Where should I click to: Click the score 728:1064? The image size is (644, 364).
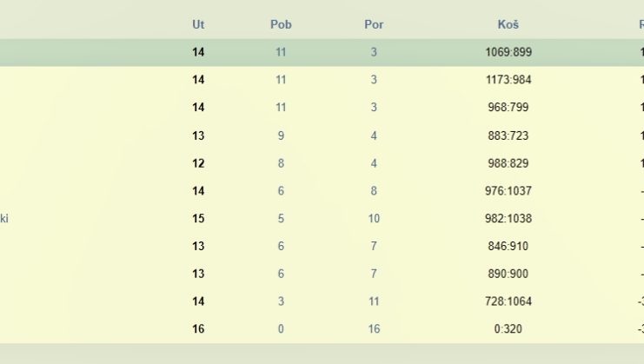(508, 301)
